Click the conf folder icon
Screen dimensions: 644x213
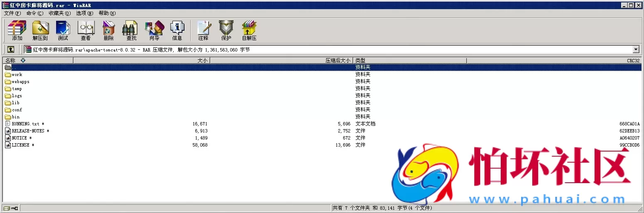8,110
